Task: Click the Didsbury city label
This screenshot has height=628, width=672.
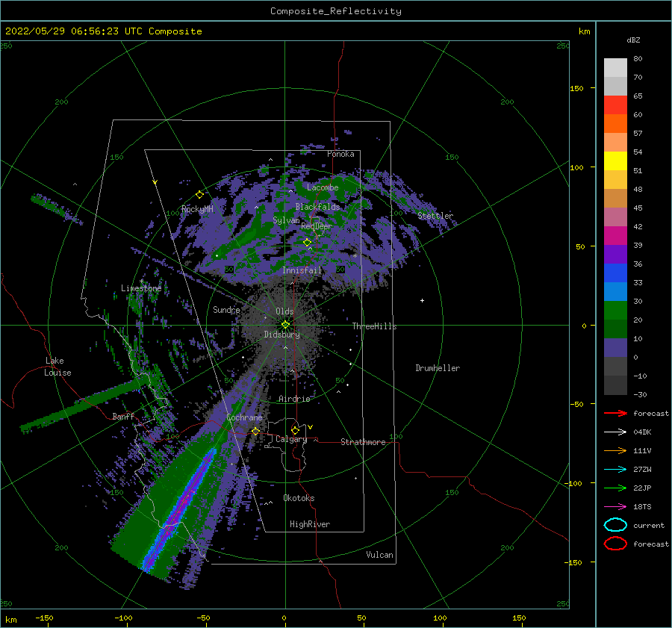Action: point(281,335)
